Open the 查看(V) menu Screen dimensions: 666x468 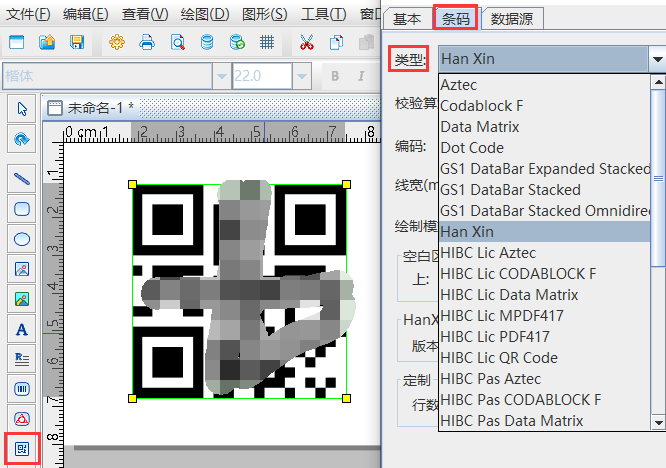coord(145,14)
